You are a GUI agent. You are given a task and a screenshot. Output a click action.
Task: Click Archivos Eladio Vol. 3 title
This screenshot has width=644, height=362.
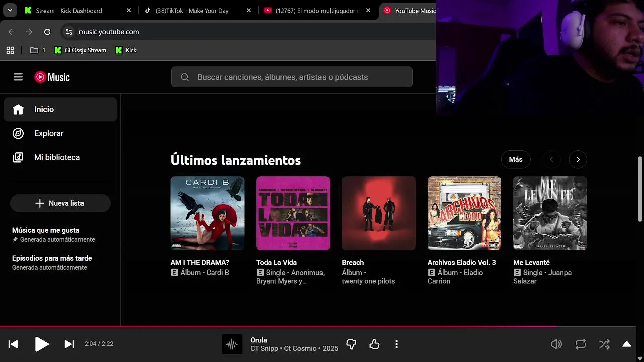pos(461,263)
